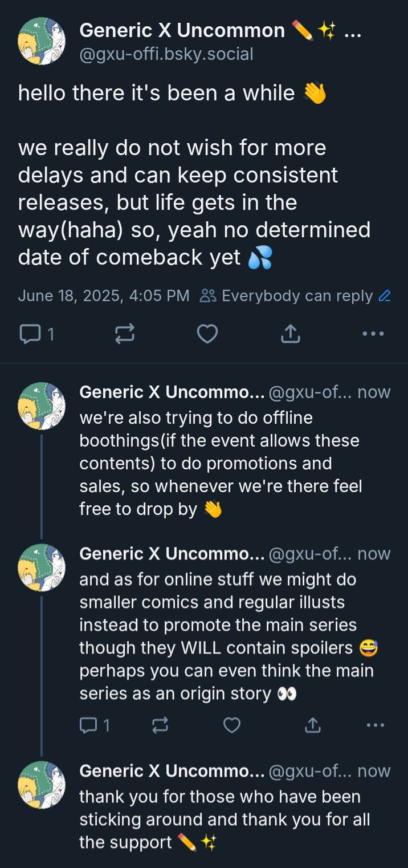Reply to the "online stuff" comics reply
The height and width of the screenshot is (868, 408).
[88, 725]
